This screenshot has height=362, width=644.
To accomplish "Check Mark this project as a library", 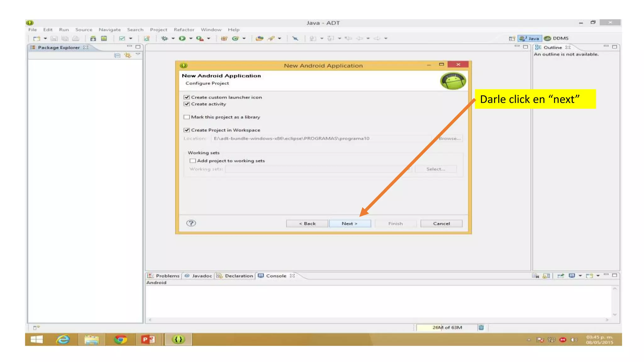I will [187, 117].
